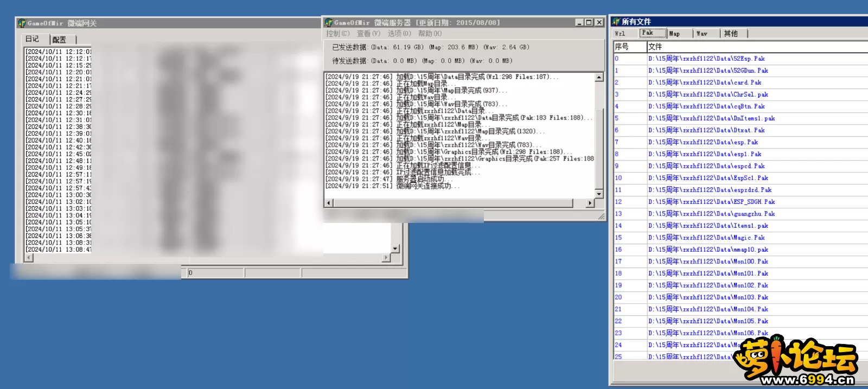Select file row Mon102.Pak
The height and width of the screenshot is (389, 868).
click(x=741, y=285)
